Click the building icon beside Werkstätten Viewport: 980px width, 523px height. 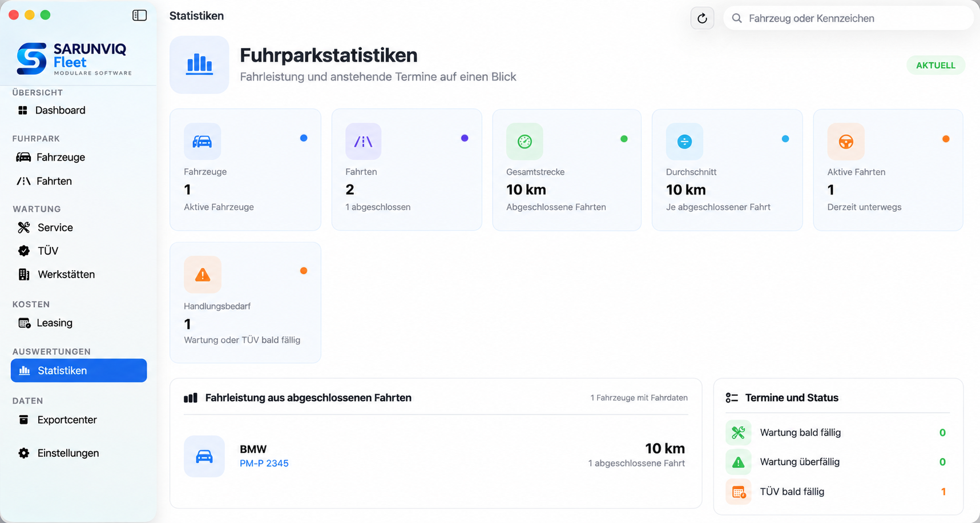click(x=24, y=274)
